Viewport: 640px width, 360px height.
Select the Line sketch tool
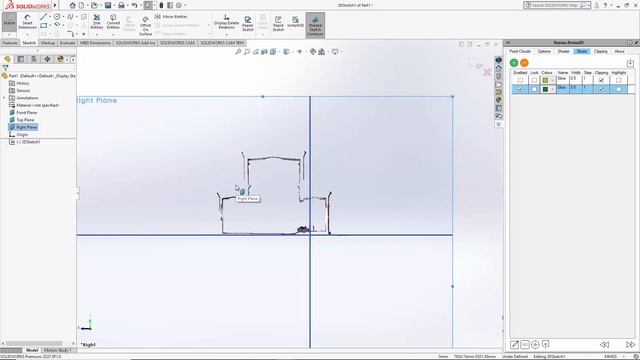(43, 17)
